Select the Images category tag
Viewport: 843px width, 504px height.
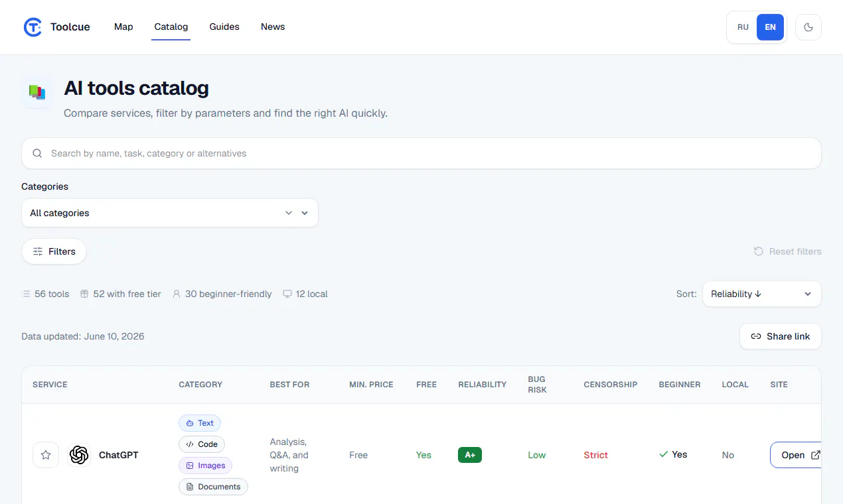click(206, 466)
